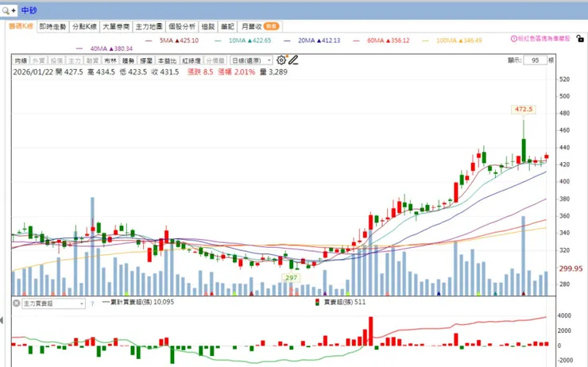This screenshot has width=588, height=367.
Task: Click 累計買賣超(張) 10,095 legend
Action: pyautogui.click(x=138, y=302)
